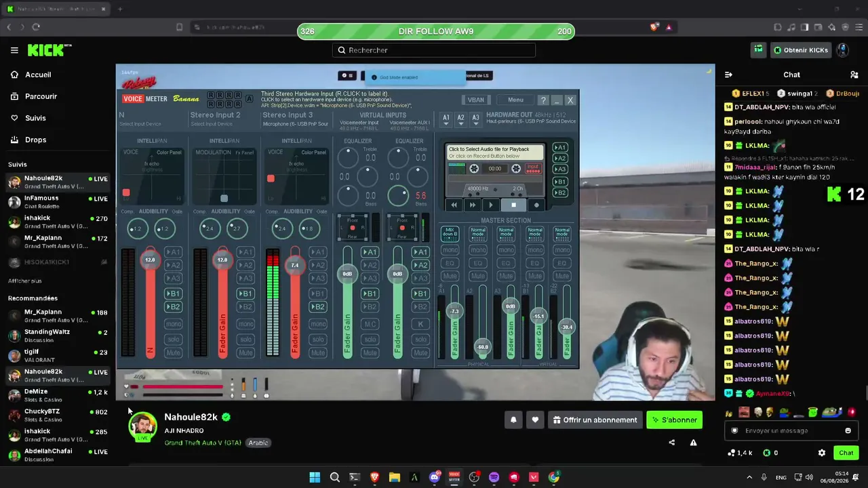868x488 pixels.
Task: Toggle Mute on Stereo Input 2 strip
Action: point(245,352)
